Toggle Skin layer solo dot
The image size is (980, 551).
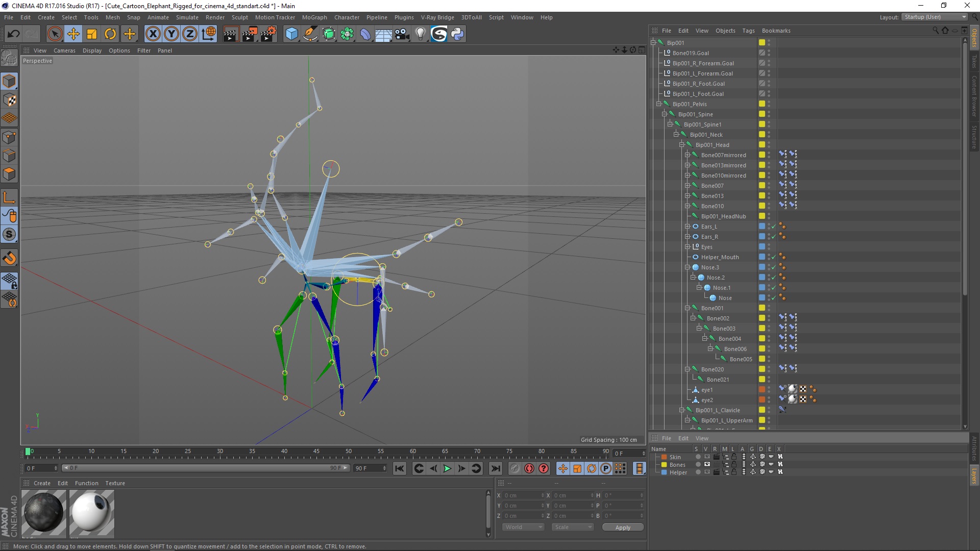[x=697, y=457]
